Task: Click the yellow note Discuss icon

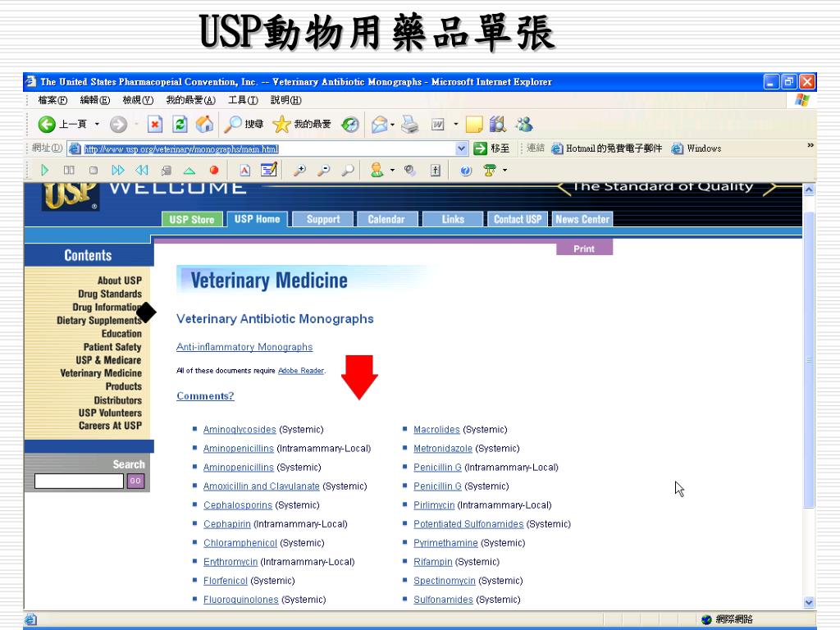Action: click(474, 125)
